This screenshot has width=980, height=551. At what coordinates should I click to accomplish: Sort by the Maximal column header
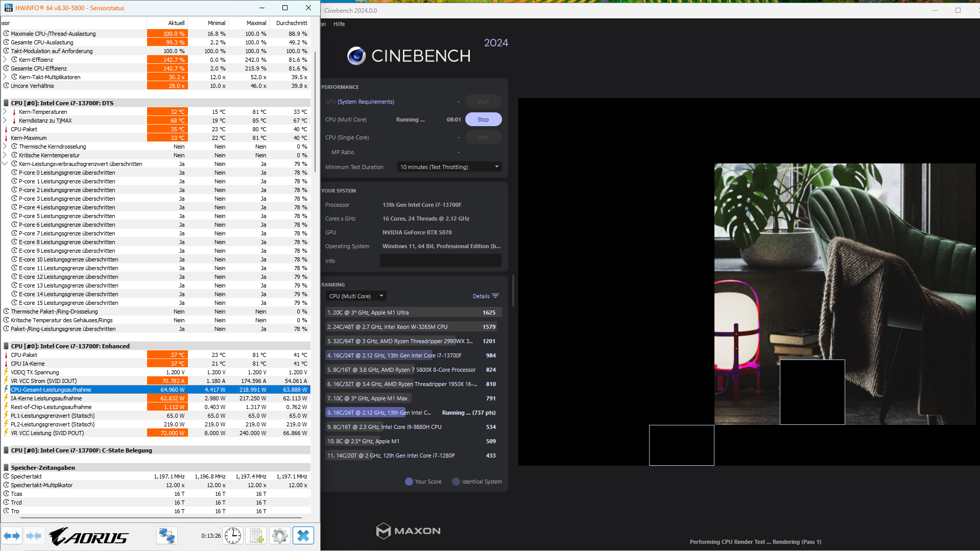pos(249,23)
